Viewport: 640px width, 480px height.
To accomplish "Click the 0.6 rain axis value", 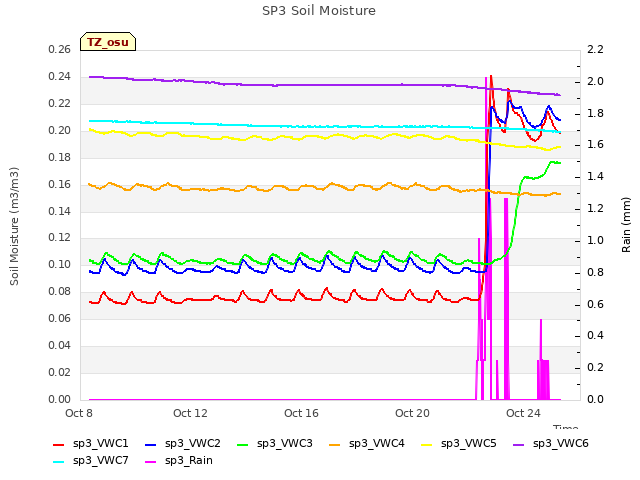I will [596, 304].
